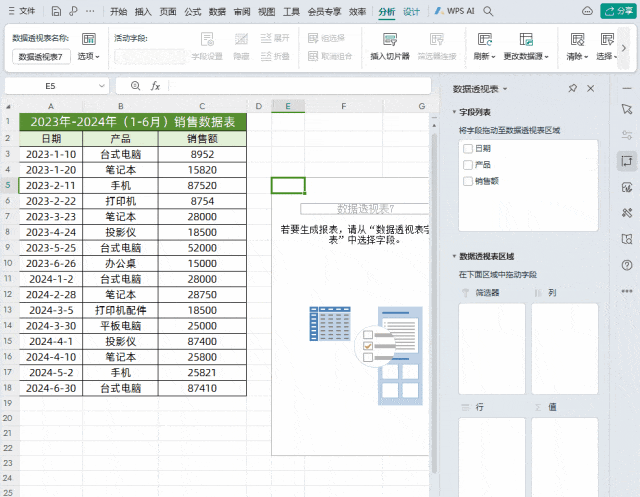Image resolution: width=640 pixels, height=497 pixels.
Task: Open the more quick tools ellipsis
Action: click(x=90, y=11)
